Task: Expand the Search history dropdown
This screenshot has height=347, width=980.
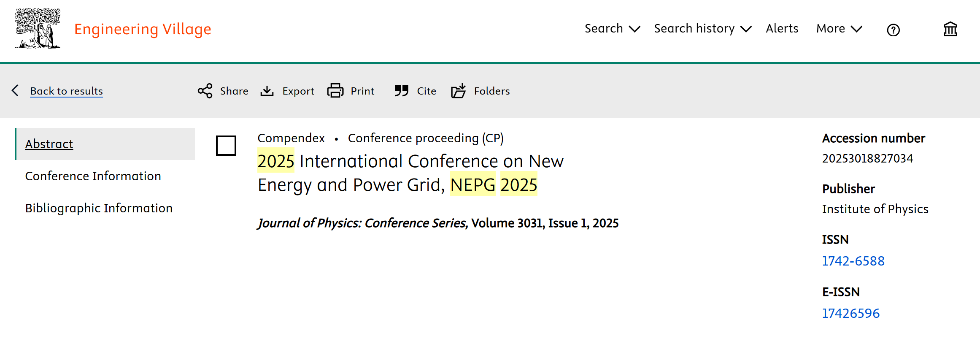Action: [x=702, y=29]
